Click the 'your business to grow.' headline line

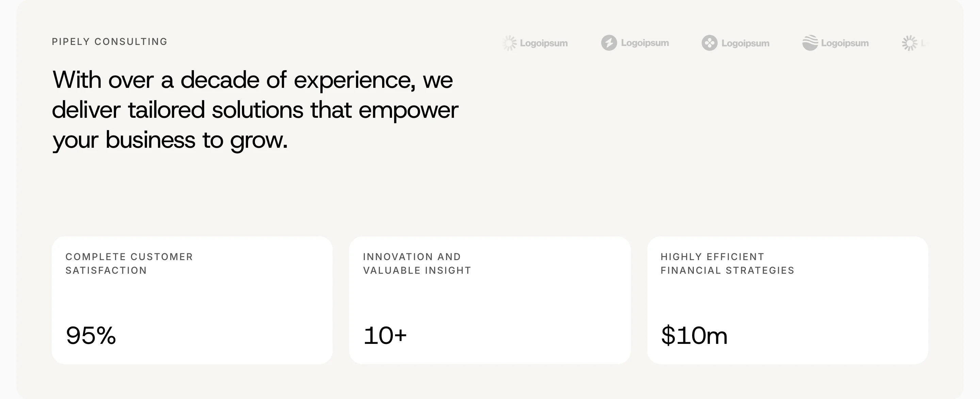pyautogui.click(x=170, y=140)
